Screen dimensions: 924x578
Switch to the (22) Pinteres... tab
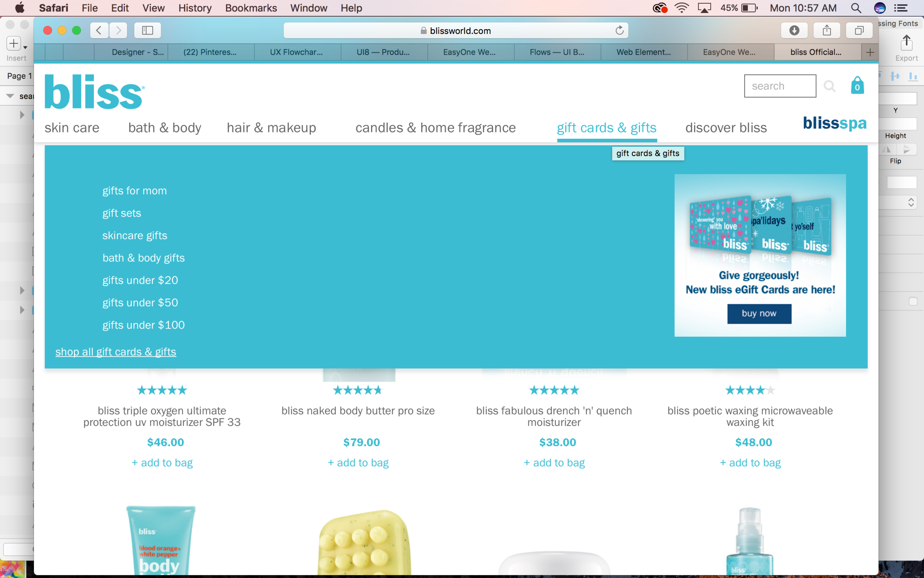pyautogui.click(x=210, y=53)
